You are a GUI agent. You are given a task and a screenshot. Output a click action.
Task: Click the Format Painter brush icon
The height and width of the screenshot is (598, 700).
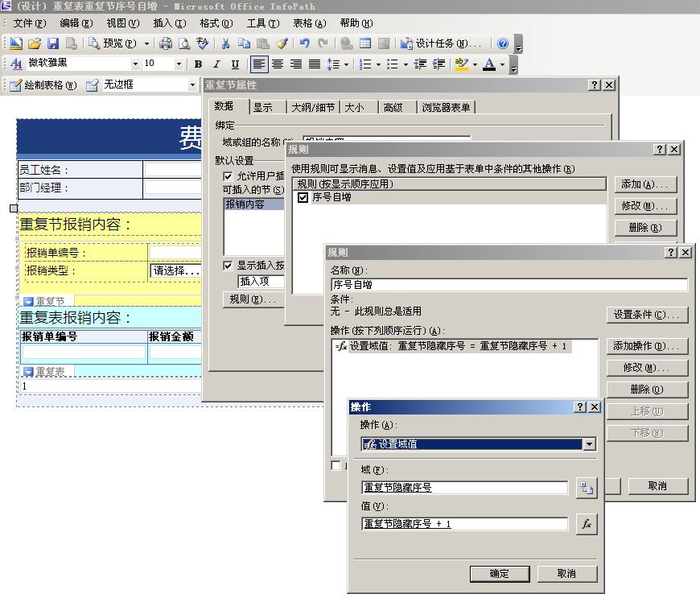tap(282, 43)
